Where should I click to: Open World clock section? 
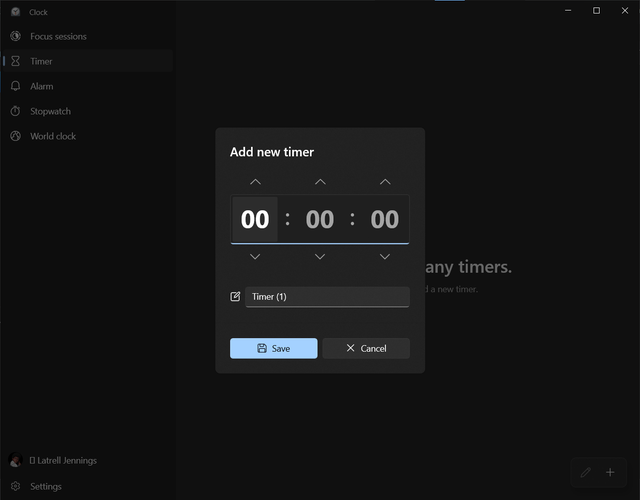[87, 136]
